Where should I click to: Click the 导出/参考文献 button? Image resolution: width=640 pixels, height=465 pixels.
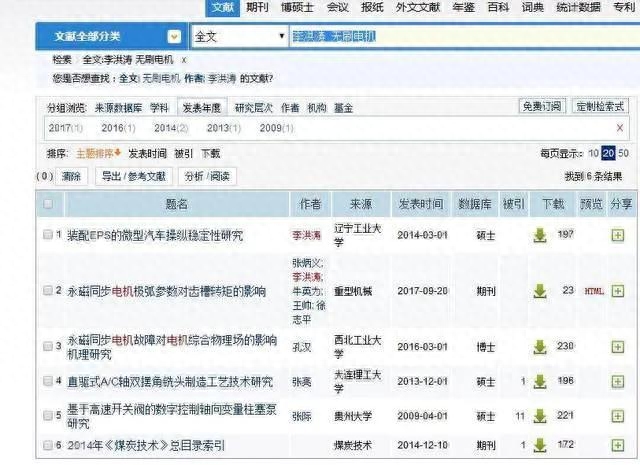(134, 175)
